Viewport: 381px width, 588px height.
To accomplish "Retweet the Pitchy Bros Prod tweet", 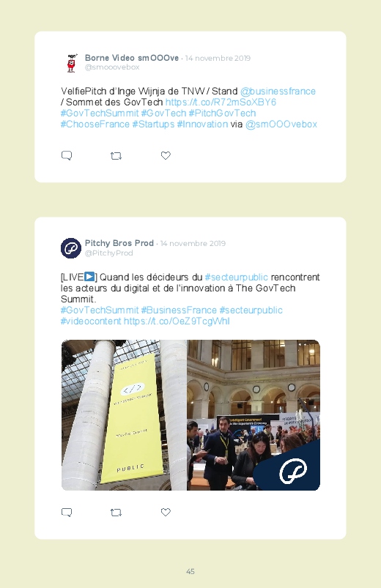I will click(116, 513).
